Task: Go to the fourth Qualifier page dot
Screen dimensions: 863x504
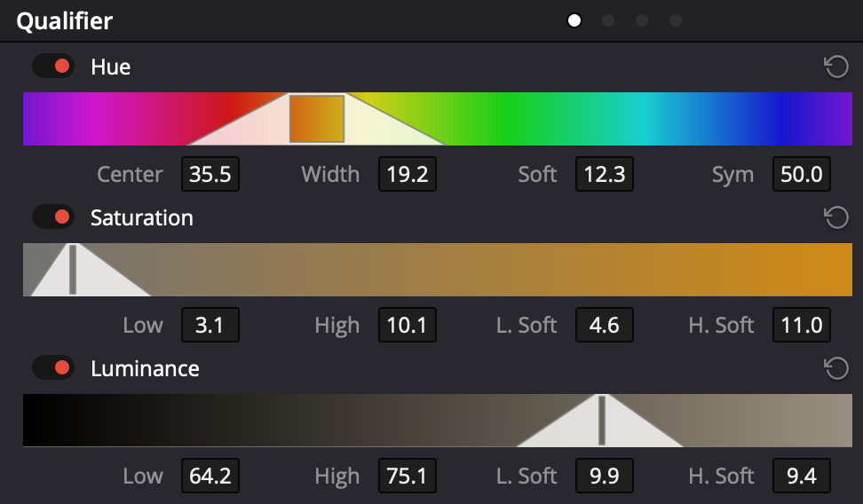Action: (x=676, y=21)
